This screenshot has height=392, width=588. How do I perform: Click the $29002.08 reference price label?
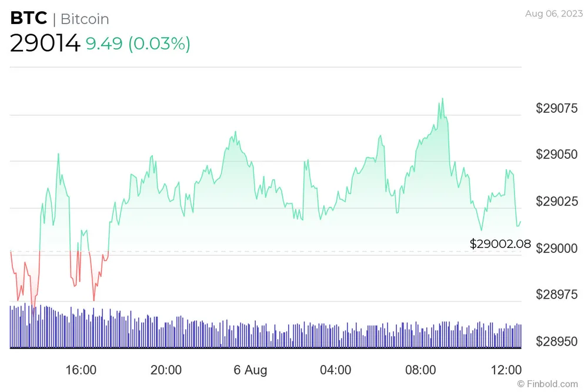[500, 242]
